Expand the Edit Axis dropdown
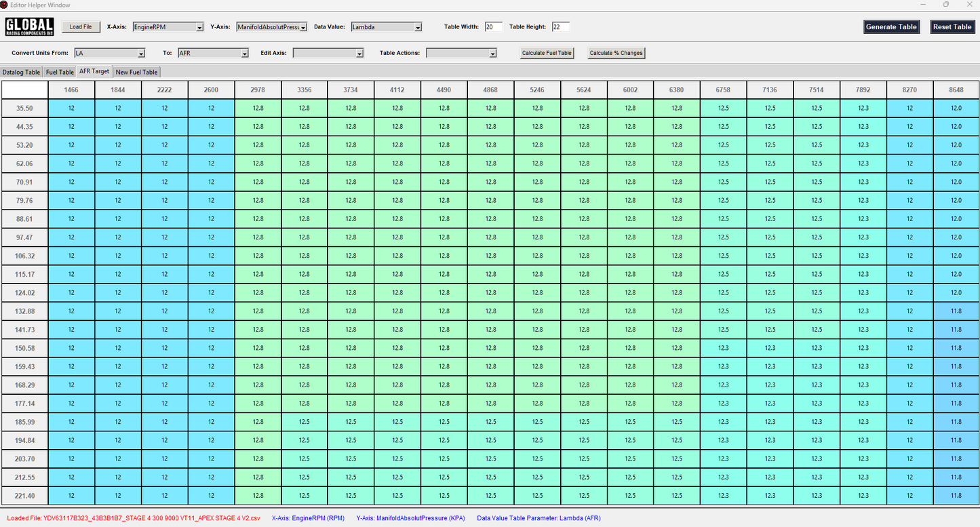 pos(328,53)
